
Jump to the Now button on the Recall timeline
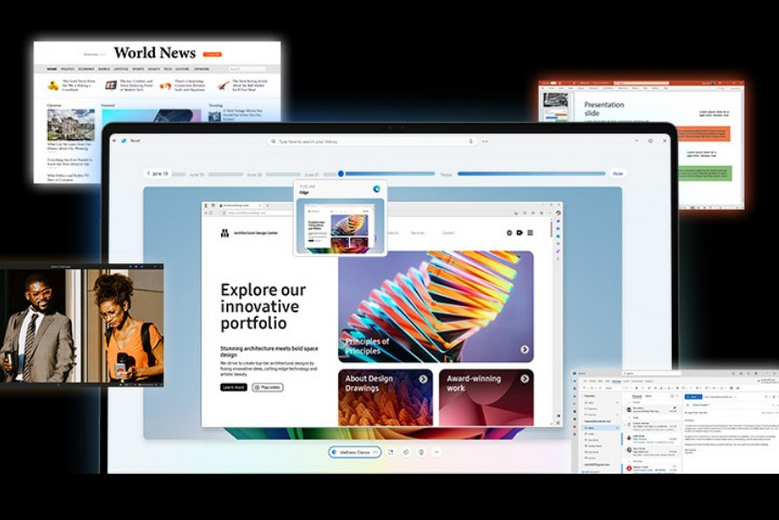click(x=618, y=174)
